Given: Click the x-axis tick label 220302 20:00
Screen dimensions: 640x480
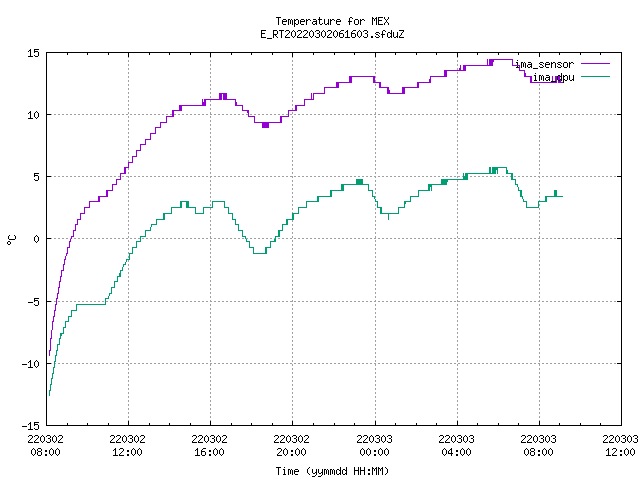Looking at the screenshot, I should pos(291,446).
